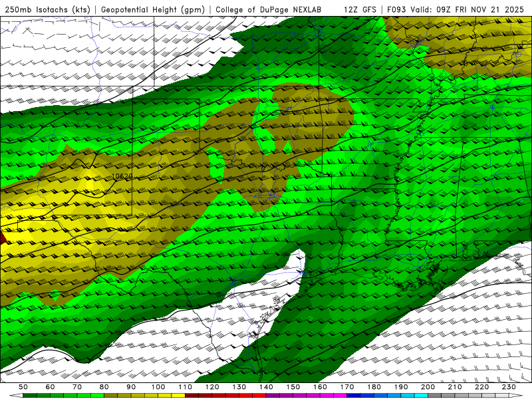Click the dark gray swatch starting at 200
Screen dimensions: 532x399
click(435, 396)
